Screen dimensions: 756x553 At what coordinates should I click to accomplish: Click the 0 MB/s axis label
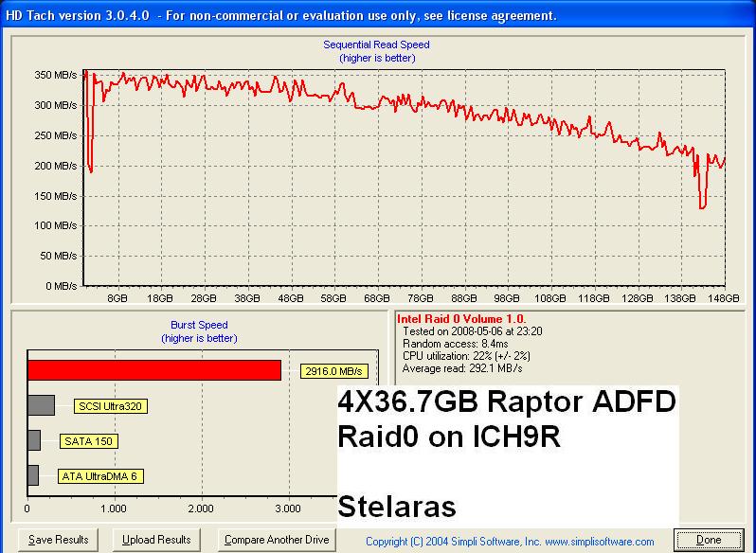61,286
